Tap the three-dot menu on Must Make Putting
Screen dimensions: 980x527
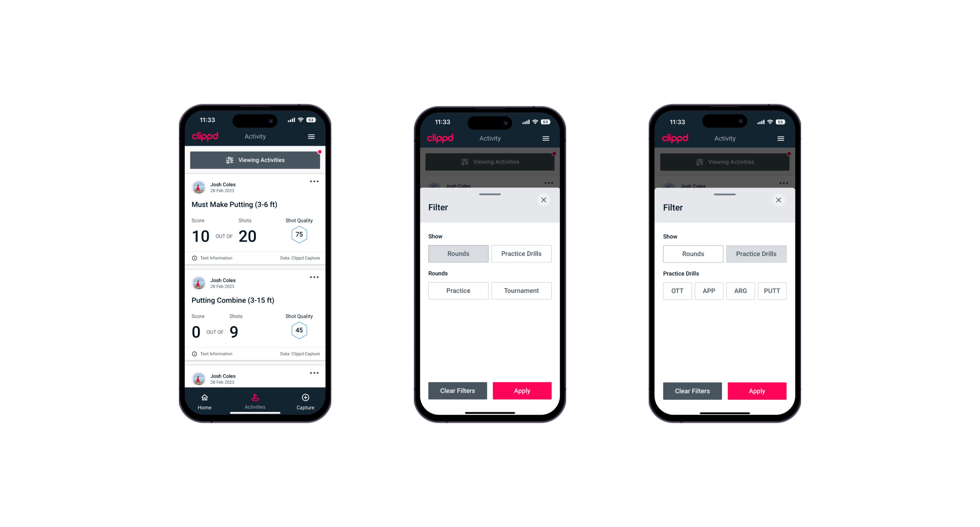tap(314, 182)
